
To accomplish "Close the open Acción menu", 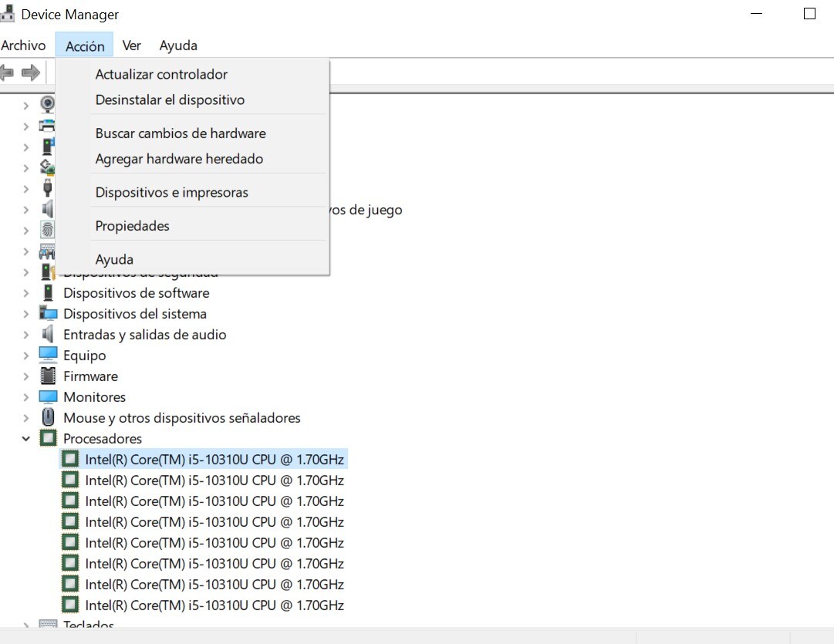I will 85,46.
